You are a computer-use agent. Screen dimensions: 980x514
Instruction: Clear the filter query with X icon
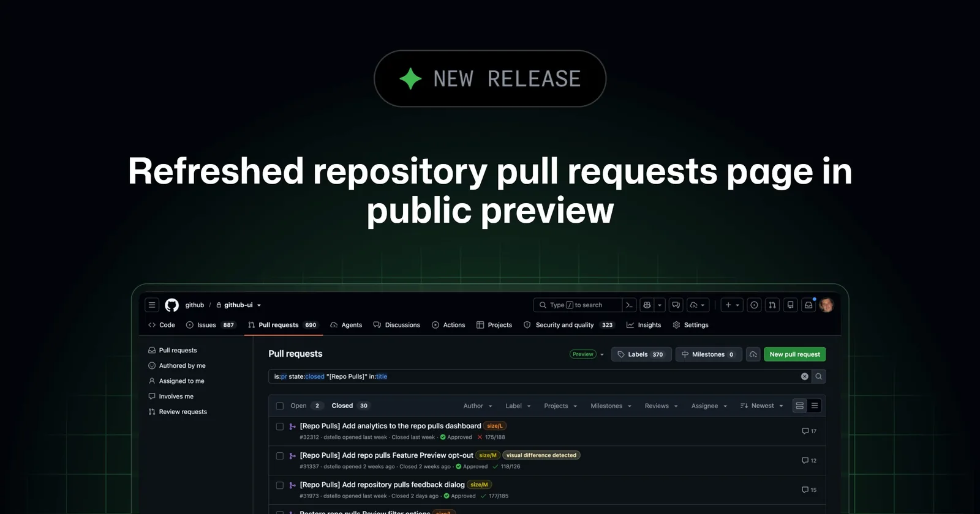point(805,376)
